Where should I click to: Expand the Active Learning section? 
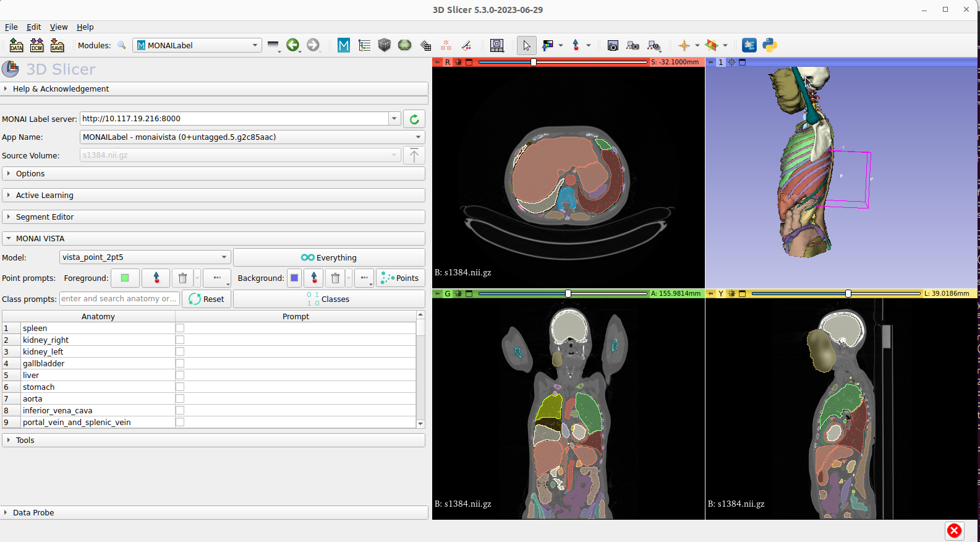click(x=214, y=195)
